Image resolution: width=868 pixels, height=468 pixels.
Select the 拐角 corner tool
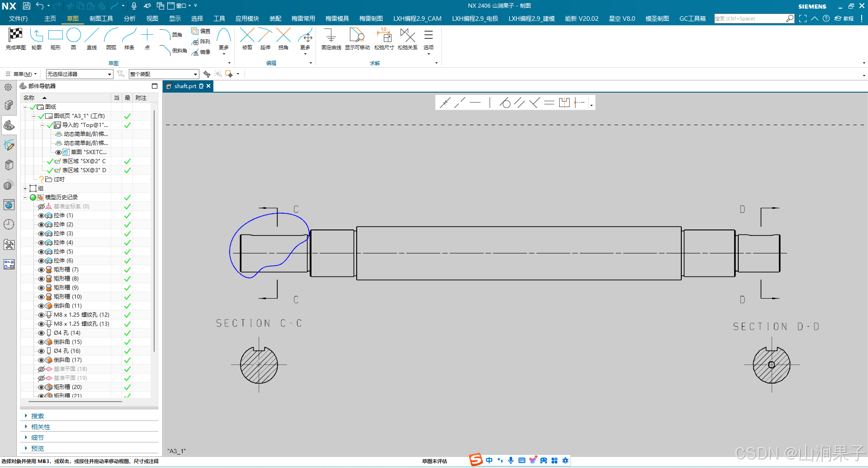coord(283,39)
